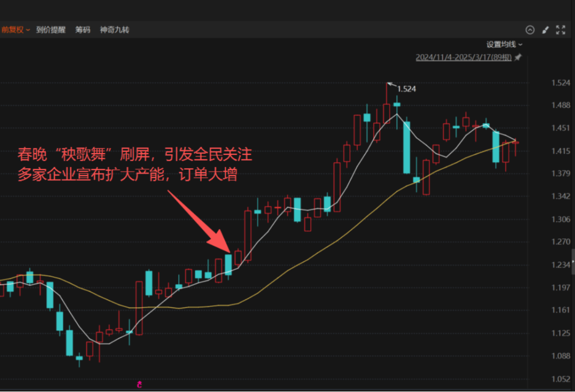
Task: Click the small arrow pointing to 1.524 high
Action: [390, 84]
